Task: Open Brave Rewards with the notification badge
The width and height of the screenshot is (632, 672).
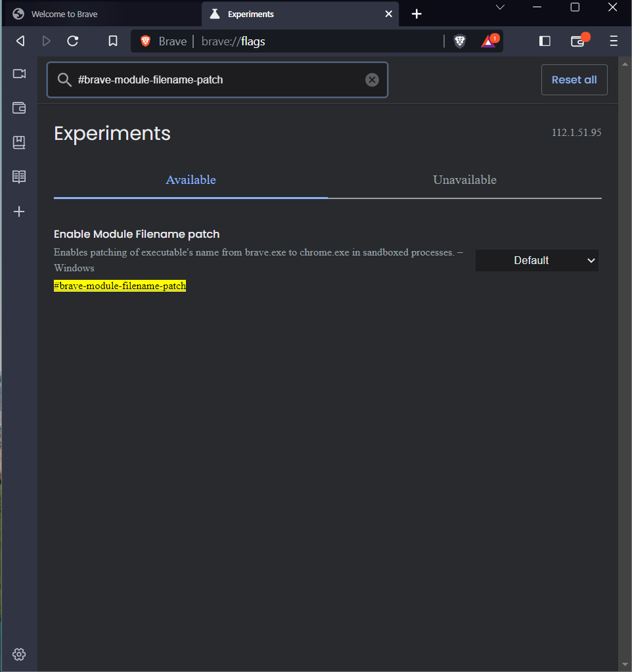Action: pyautogui.click(x=489, y=41)
